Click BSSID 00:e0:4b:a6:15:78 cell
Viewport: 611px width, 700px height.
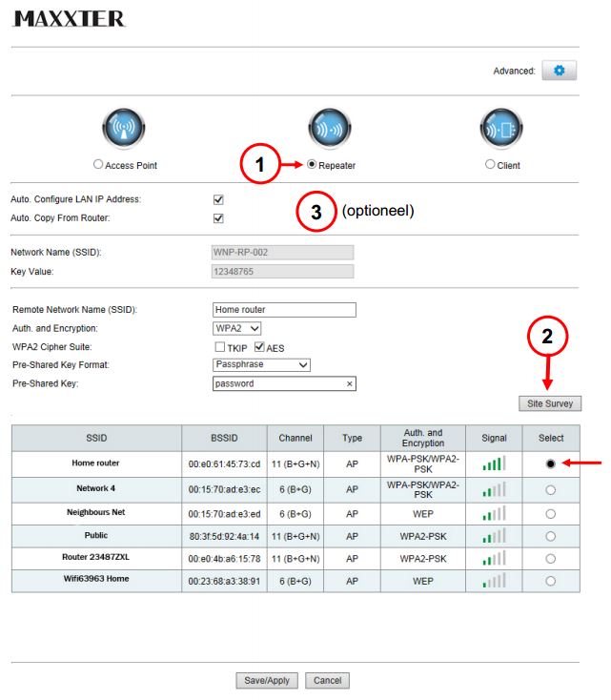(x=224, y=559)
